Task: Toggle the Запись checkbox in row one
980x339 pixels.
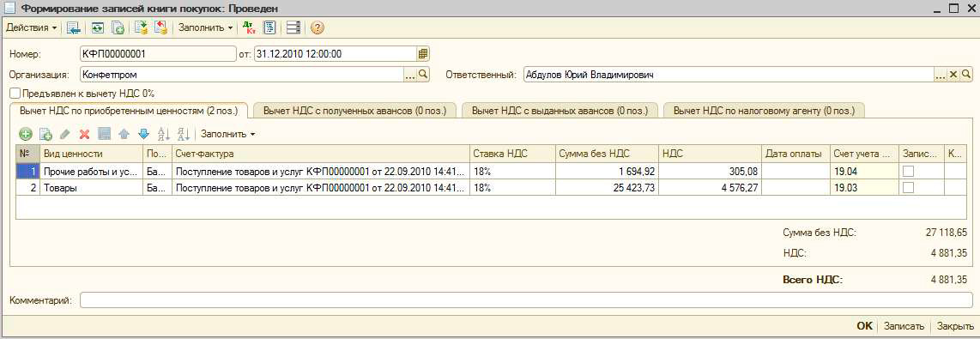Action: click(908, 171)
